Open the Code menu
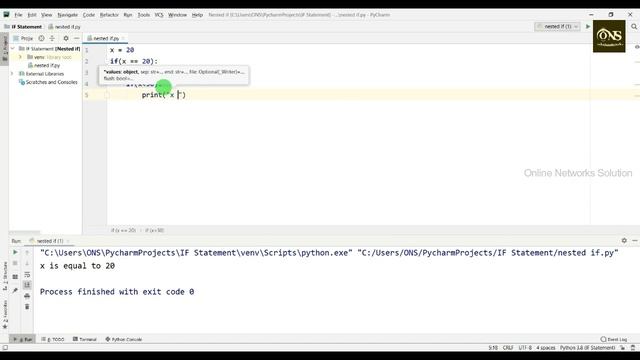 click(x=89, y=15)
